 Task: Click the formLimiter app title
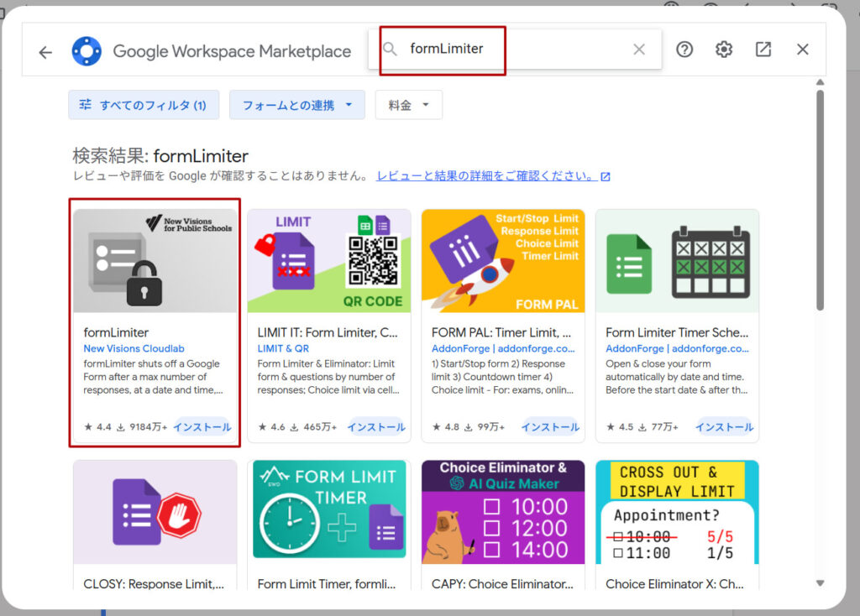(116, 332)
